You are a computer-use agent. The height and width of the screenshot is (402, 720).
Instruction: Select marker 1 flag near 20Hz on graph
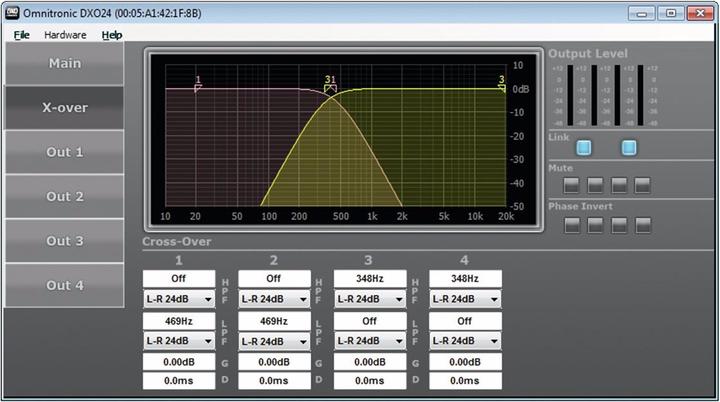(x=197, y=84)
